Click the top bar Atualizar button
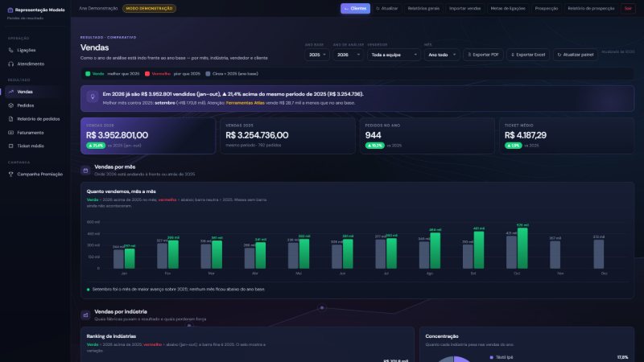The height and width of the screenshot is (362, 644). point(387,9)
